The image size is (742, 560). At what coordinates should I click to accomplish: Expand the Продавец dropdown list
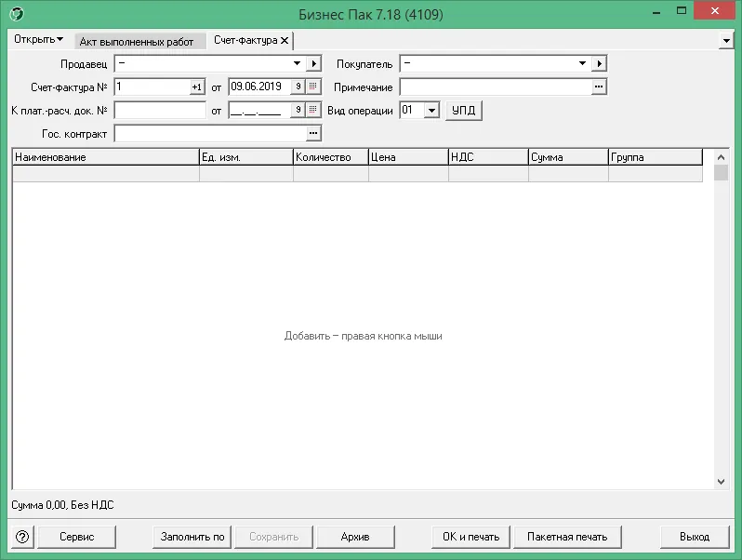297,63
